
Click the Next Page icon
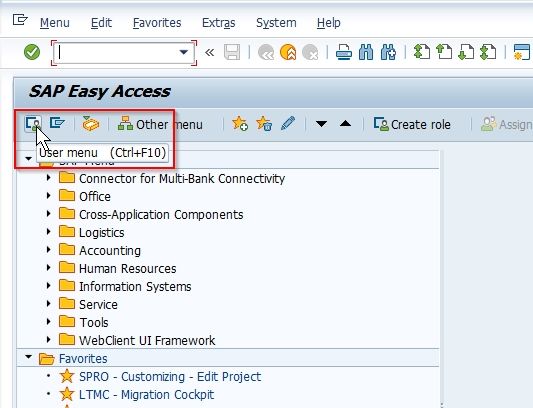466,52
